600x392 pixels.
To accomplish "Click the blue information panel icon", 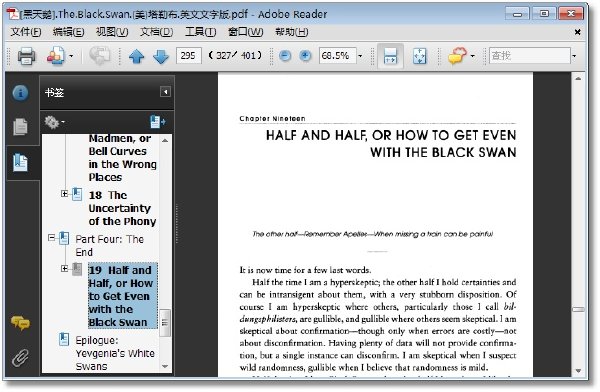I will coord(20,92).
